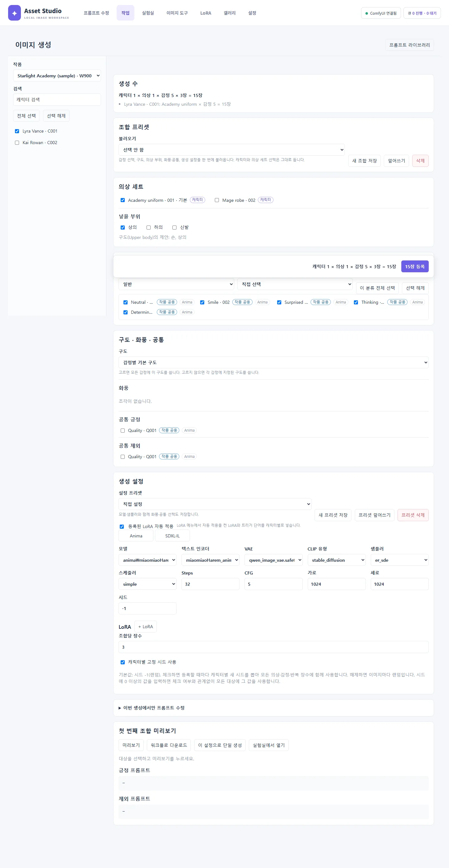Click the 전체 선택 characters button
This screenshot has height=868, width=449.
pos(26,116)
